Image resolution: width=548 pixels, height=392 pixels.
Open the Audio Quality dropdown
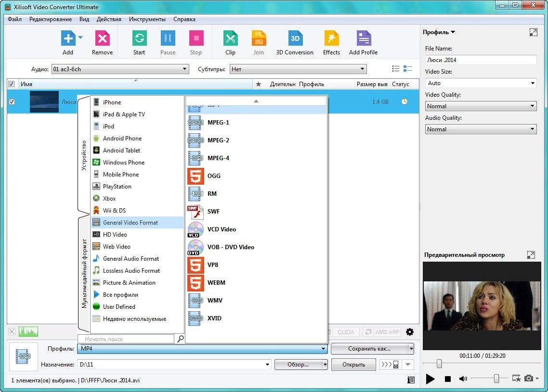pyautogui.click(x=481, y=129)
